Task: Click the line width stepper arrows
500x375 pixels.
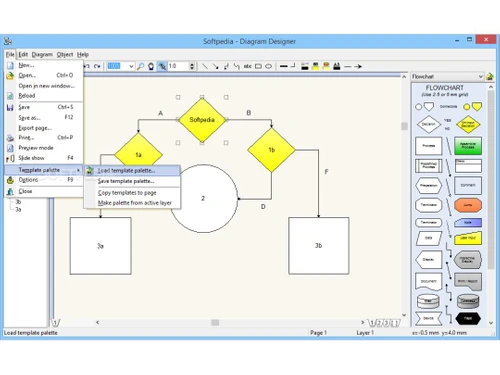Action: click(x=192, y=66)
